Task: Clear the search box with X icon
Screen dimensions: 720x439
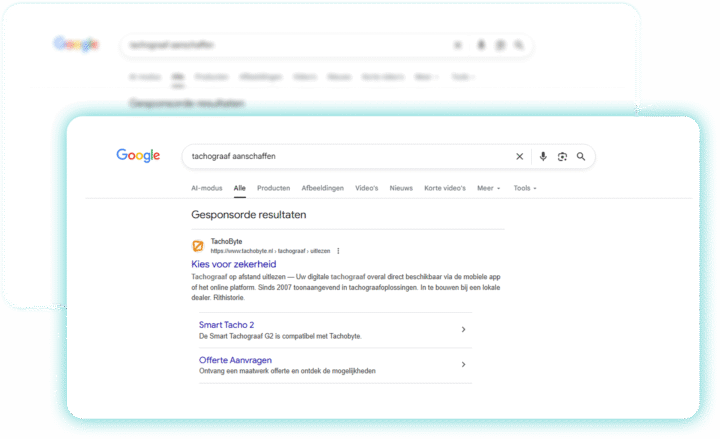Action: pyautogui.click(x=519, y=157)
